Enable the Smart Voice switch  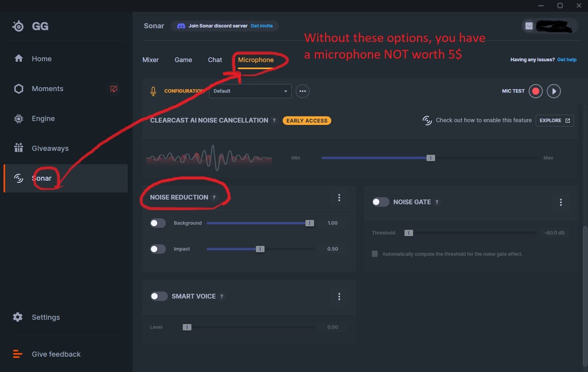click(x=159, y=296)
